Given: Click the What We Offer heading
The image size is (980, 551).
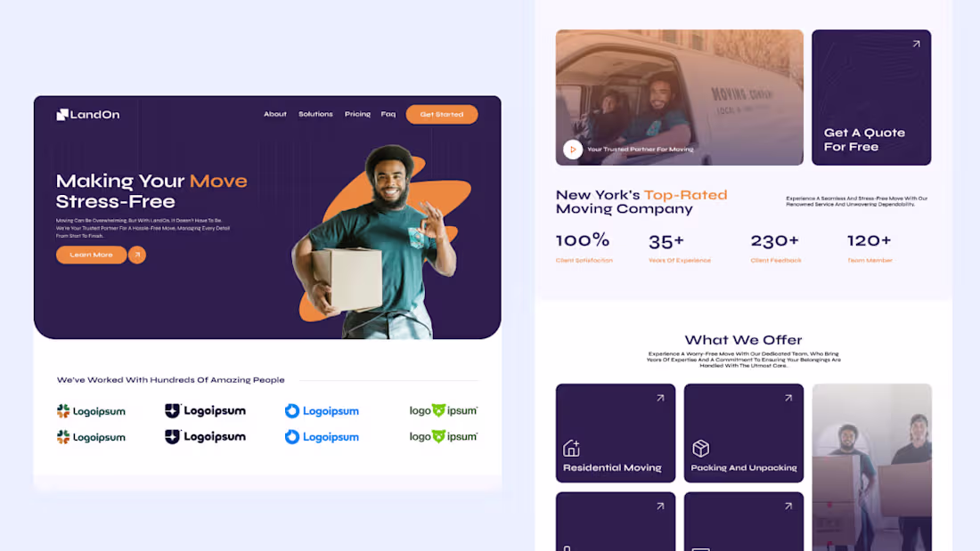Looking at the screenshot, I should tap(743, 340).
